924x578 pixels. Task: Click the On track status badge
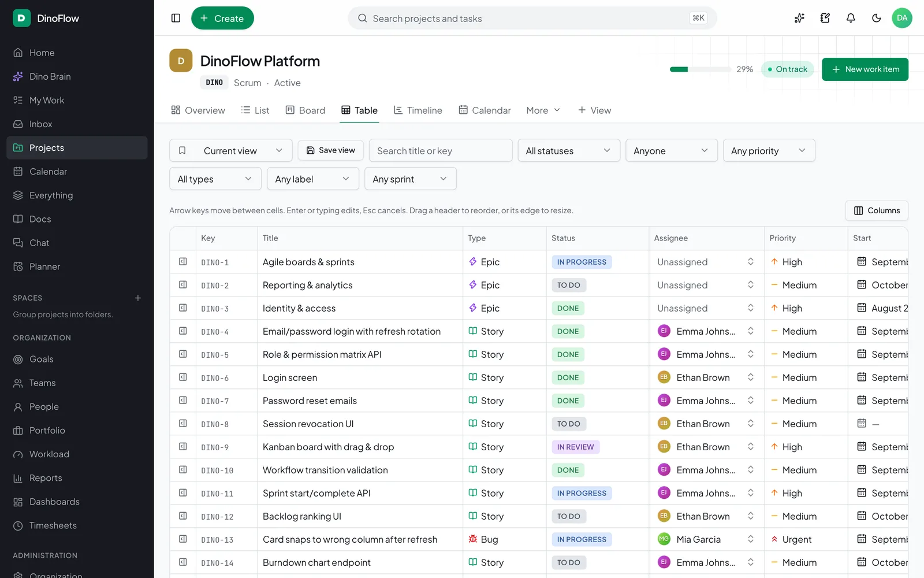point(788,69)
